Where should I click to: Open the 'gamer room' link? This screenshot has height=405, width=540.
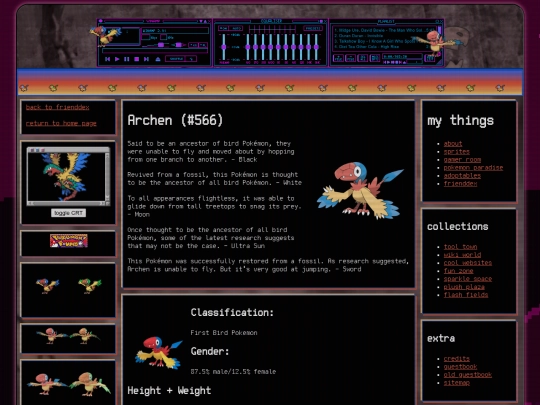[462, 159]
